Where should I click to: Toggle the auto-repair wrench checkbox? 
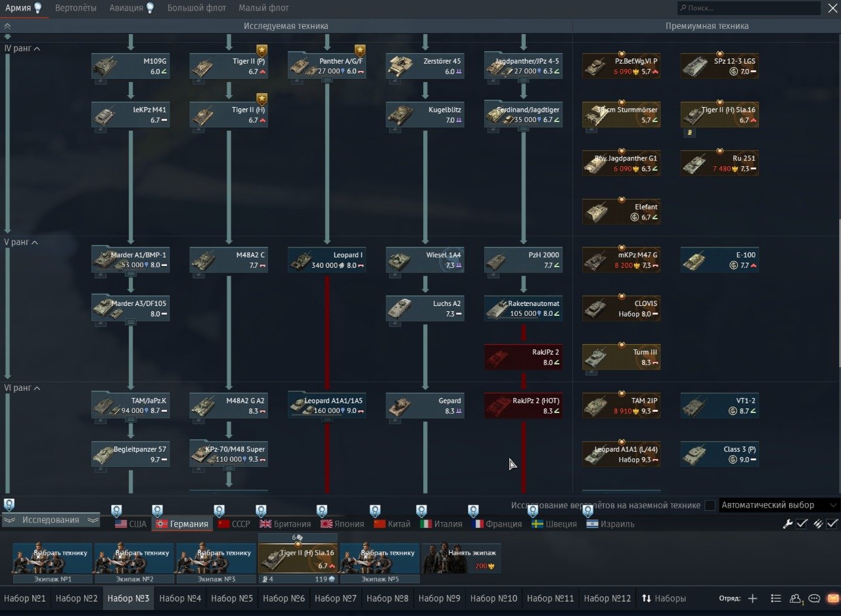[802, 523]
